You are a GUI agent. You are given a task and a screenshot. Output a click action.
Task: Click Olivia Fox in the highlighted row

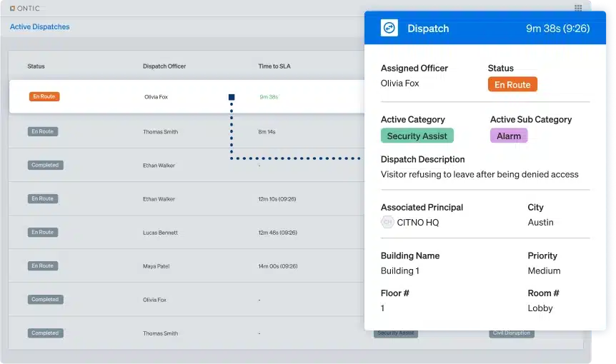(x=156, y=97)
